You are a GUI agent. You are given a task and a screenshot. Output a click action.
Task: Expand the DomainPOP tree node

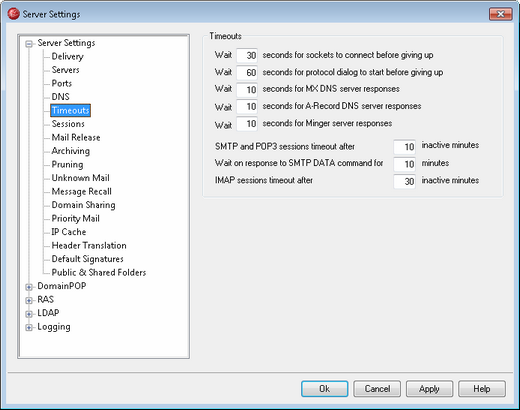[x=29, y=287]
